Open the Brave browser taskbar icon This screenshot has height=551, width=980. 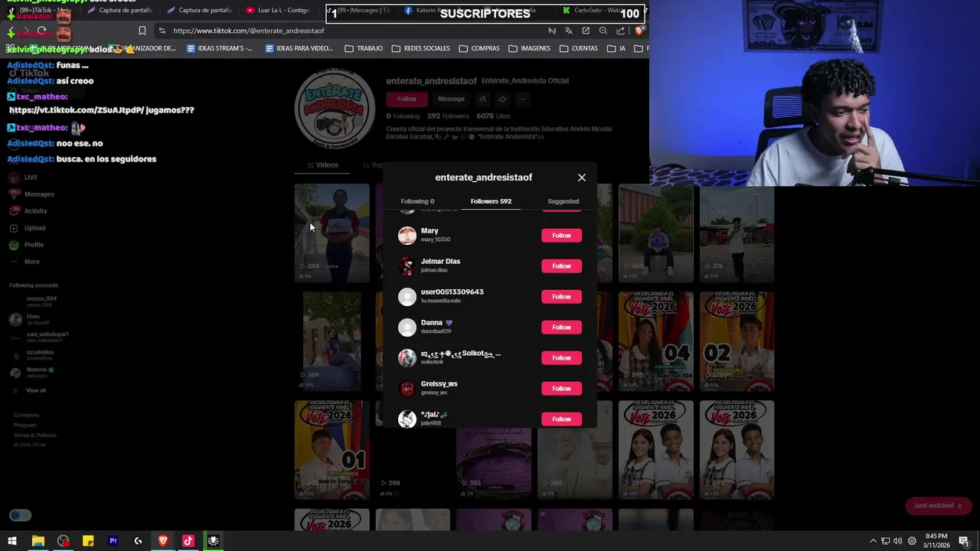(163, 541)
